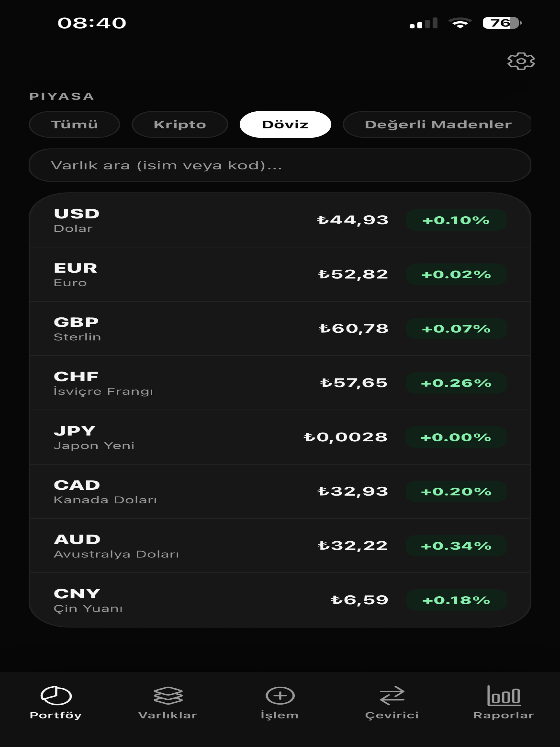Tap the Wi-Fi icon in status bar

460,23
